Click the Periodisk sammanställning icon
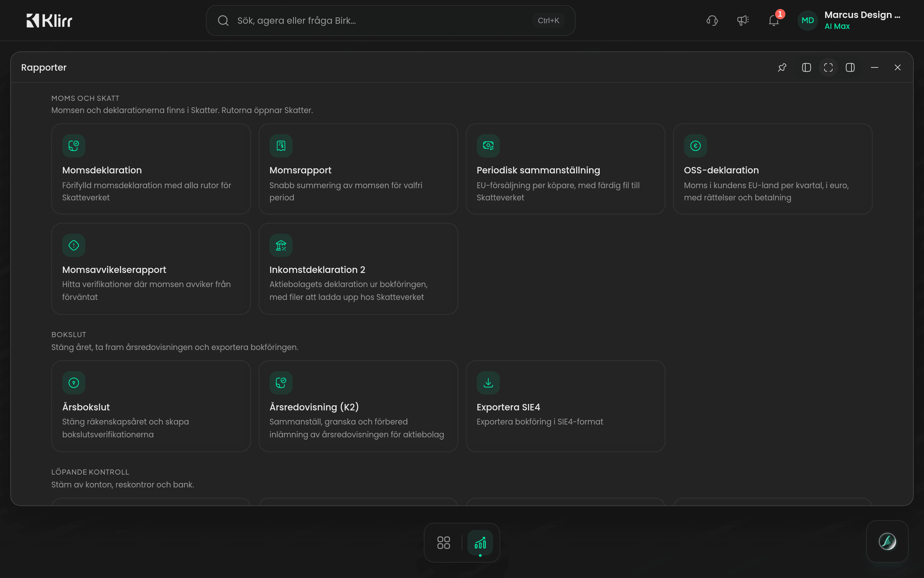This screenshot has height=578, width=924. [488, 146]
